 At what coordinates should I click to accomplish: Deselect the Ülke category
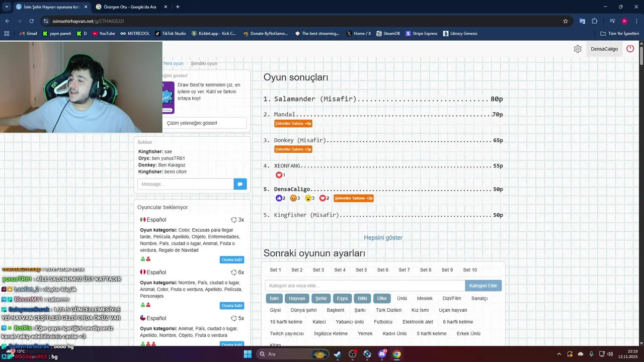(x=382, y=298)
